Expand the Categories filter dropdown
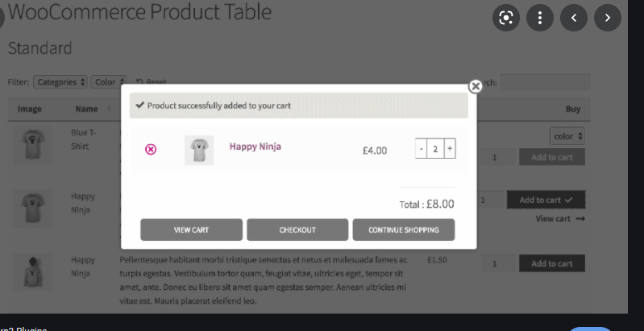This screenshot has width=644, height=331. point(60,82)
